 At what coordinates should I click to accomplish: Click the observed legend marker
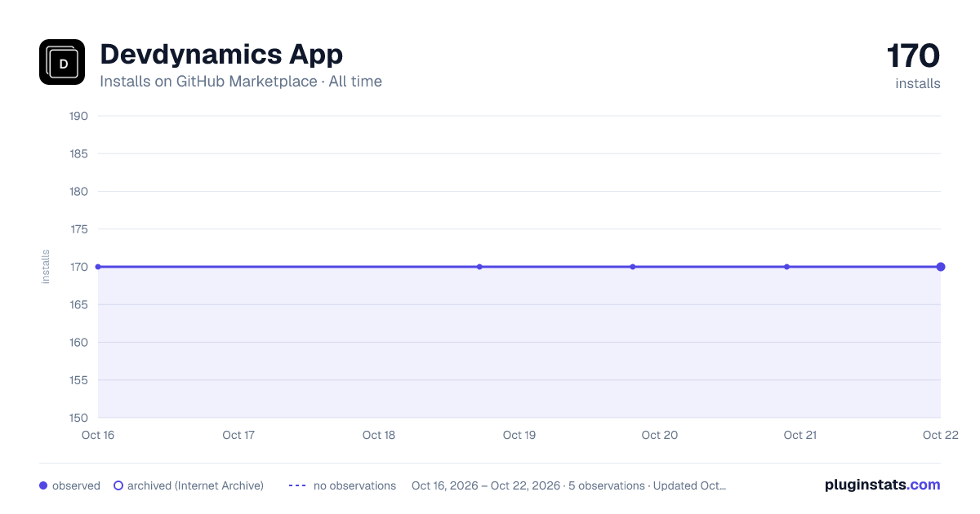pyautogui.click(x=43, y=485)
